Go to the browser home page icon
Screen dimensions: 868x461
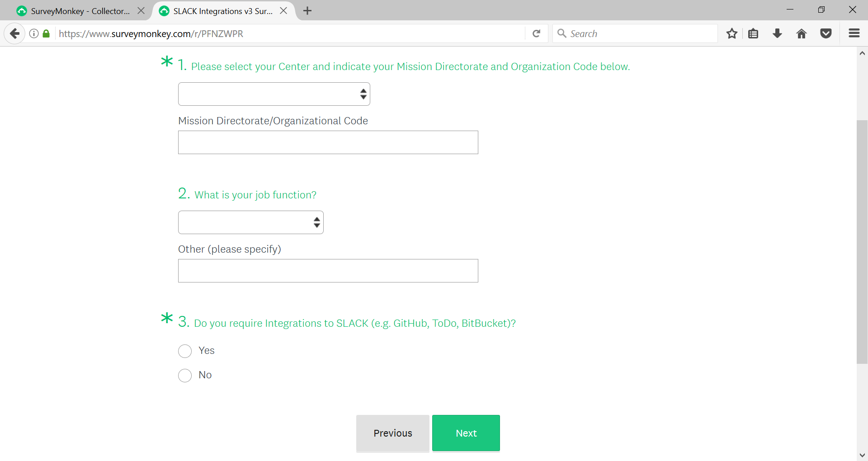802,33
